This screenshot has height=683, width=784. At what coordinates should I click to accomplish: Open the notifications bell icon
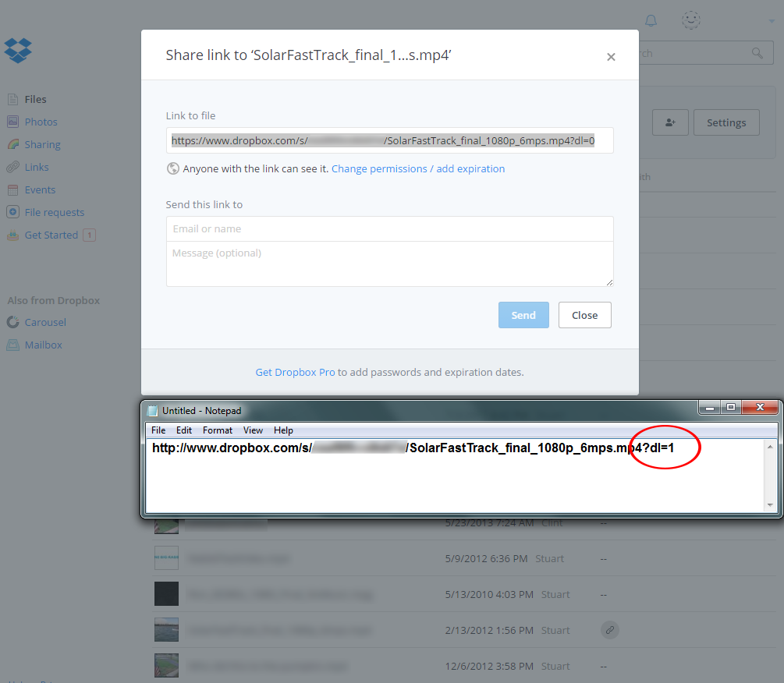click(651, 20)
